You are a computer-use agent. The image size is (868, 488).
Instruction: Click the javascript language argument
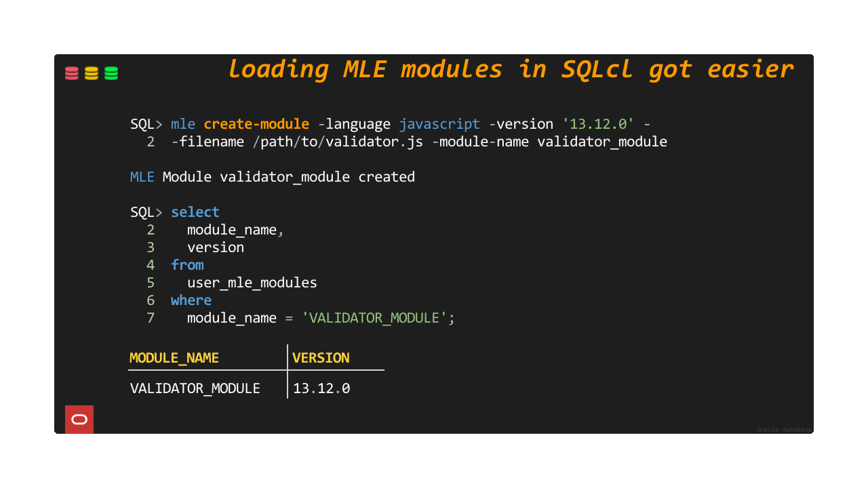coord(439,124)
